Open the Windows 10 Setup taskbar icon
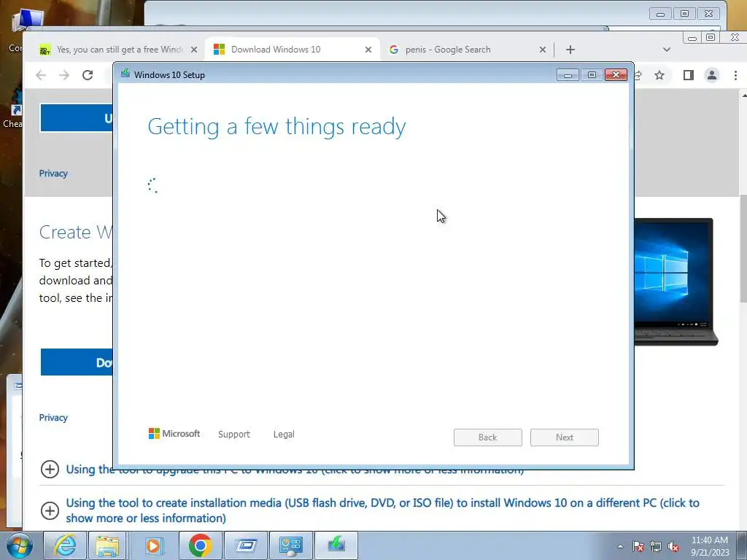 (x=336, y=545)
